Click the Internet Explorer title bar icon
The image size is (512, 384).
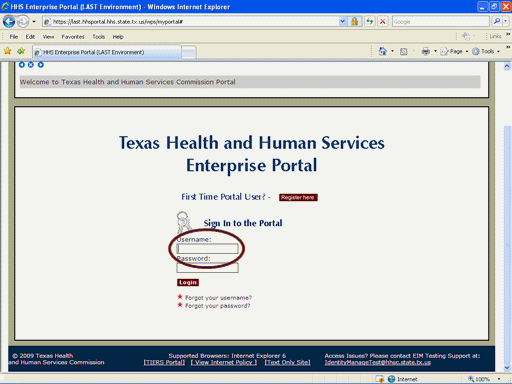(x=5, y=7)
